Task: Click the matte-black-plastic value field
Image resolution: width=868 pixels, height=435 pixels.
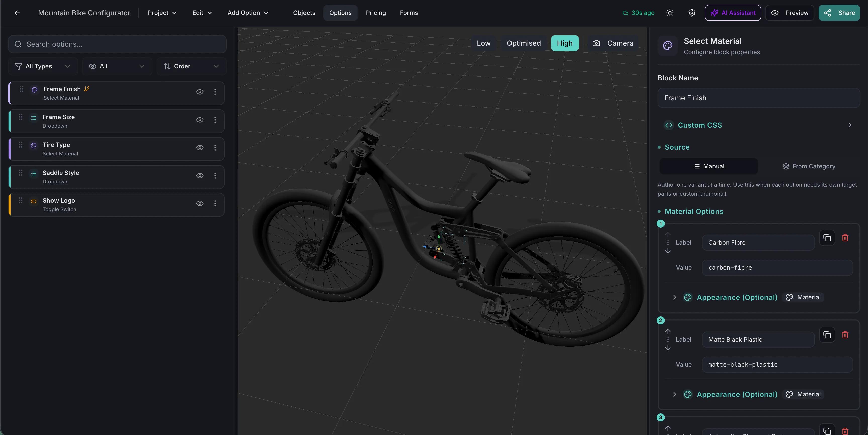Action: 777,365
